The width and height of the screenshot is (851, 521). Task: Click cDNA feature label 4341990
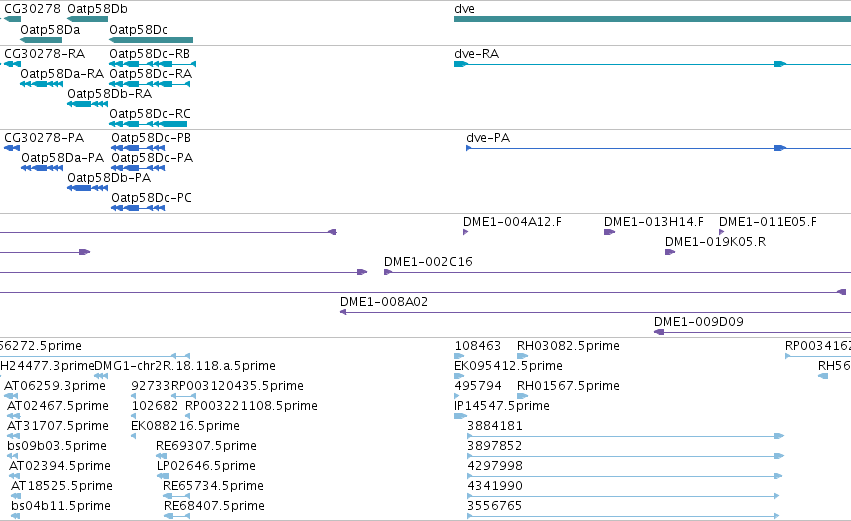pyautogui.click(x=494, y=486)
